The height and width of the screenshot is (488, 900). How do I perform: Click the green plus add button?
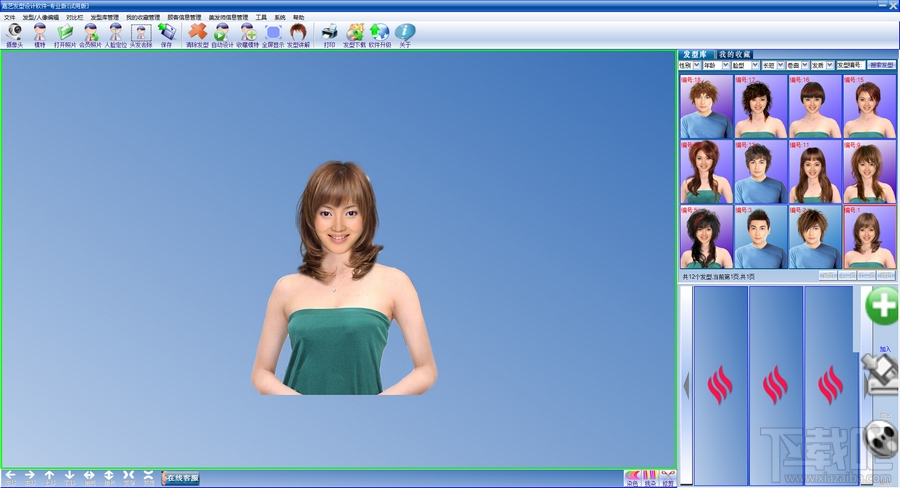point(881,306)
